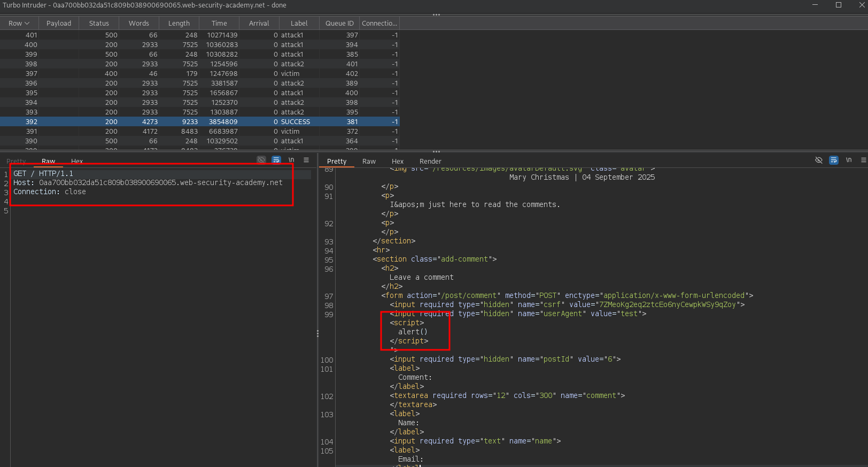This screenshot has height=467, width=868.
Task: Sort table by Row column
Action: [x=19, y=23]
